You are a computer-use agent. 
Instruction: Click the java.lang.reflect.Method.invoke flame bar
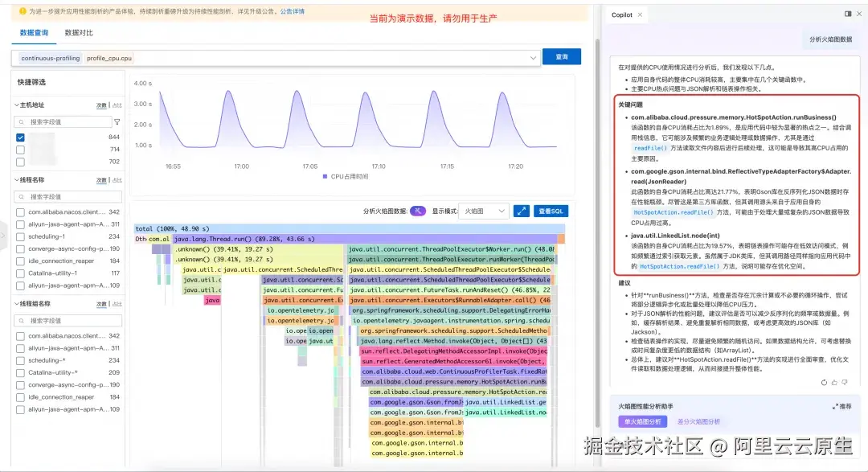(452, 341)
